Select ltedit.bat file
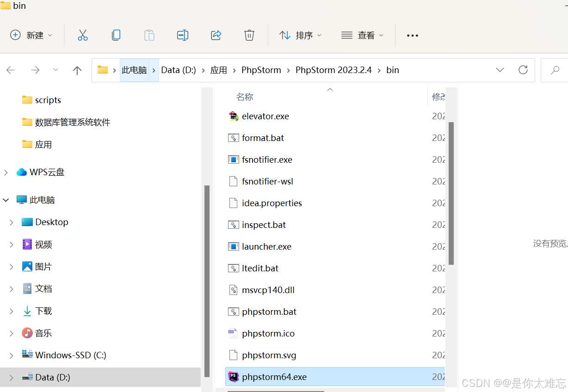 [335, 268]
